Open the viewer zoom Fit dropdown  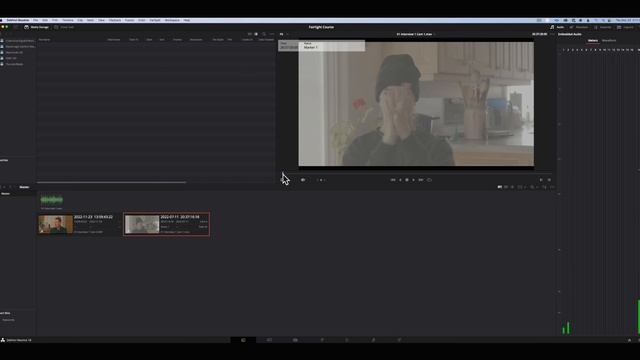(283, 34)
